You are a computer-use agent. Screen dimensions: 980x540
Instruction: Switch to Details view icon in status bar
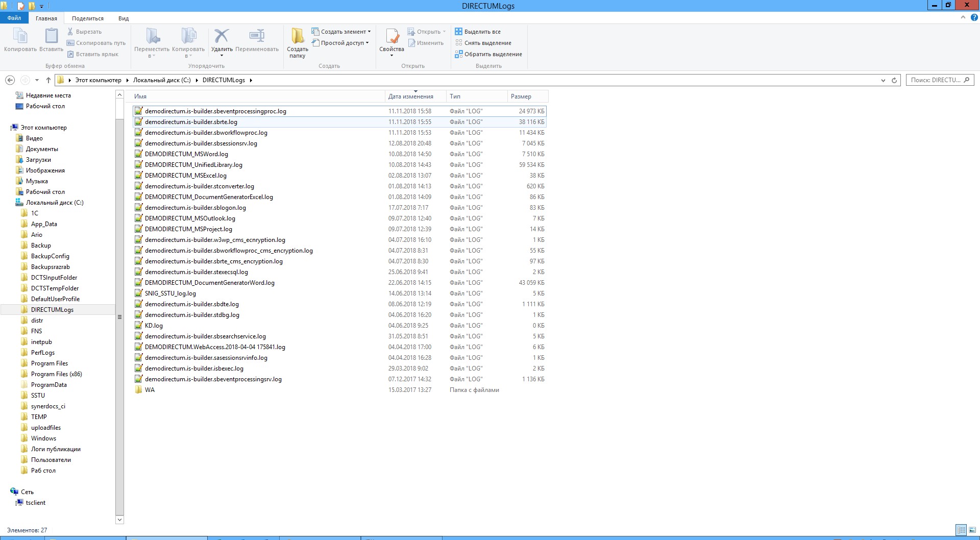tap(961, 530)
